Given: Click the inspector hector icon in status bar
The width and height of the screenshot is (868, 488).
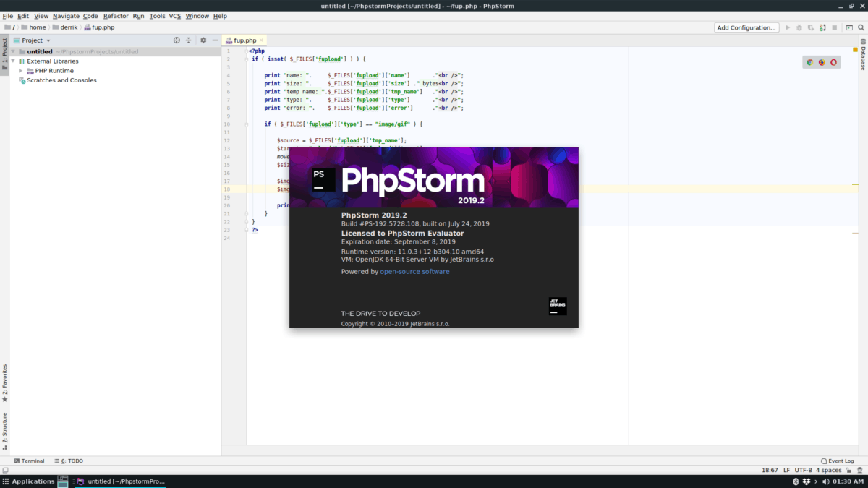Looking at the screenshot, I should click(860, 470).
